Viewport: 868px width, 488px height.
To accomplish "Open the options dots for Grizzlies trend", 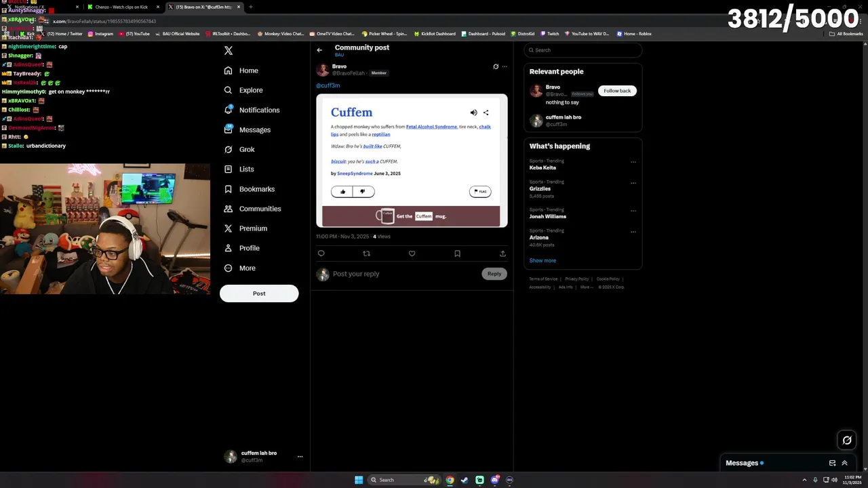I will pos(633,183).
